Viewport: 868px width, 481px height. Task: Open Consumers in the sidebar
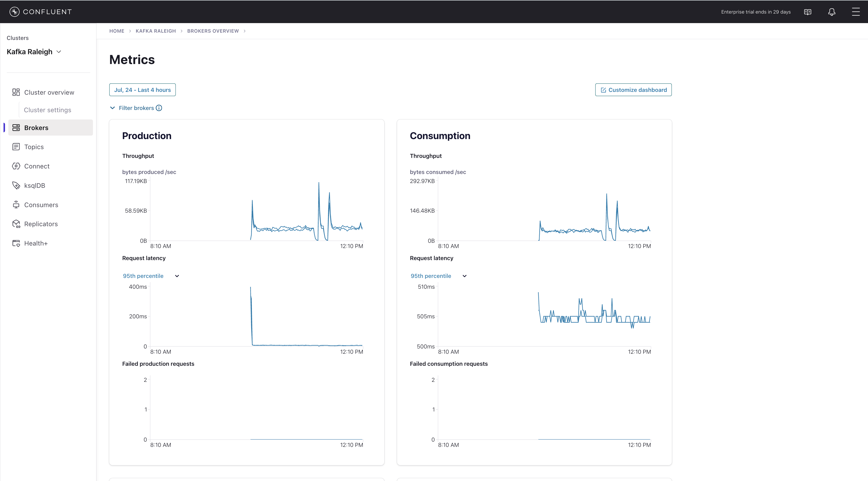tap(41, 205)
